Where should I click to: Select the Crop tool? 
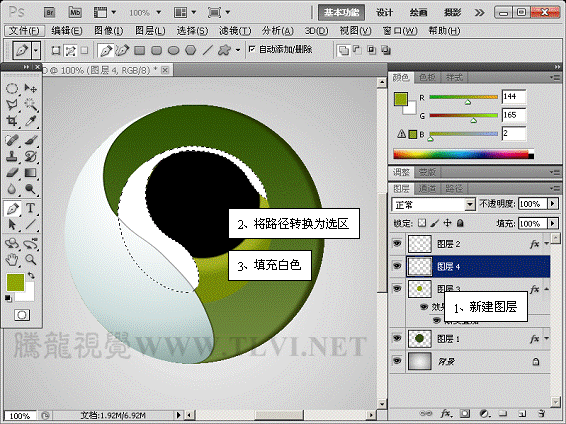pyautogui.click(x=12, y=121)
